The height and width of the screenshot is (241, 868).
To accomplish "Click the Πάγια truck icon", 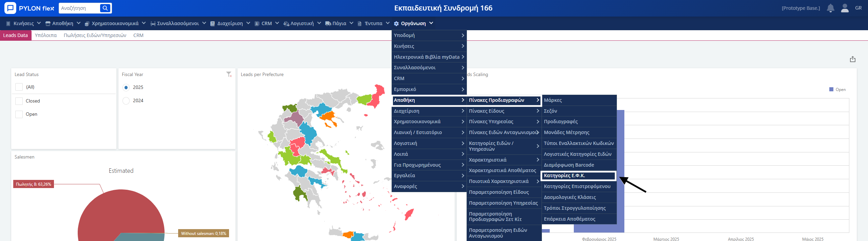I will [x=328, y=23].
